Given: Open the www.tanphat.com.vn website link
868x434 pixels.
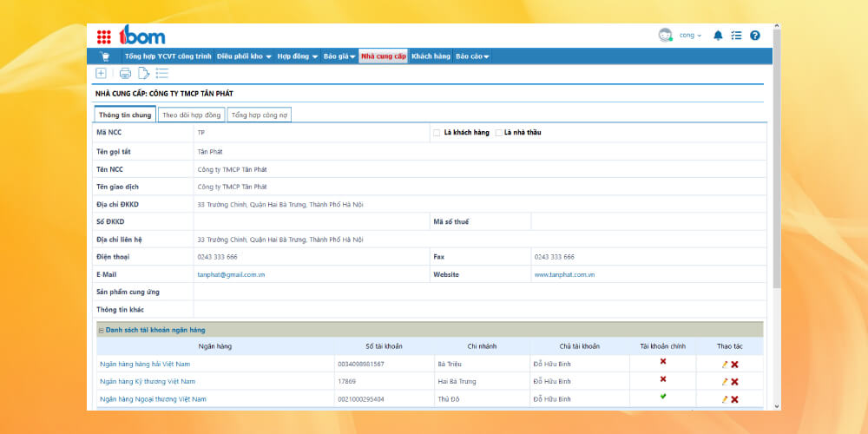Looking at the screenshot, I should tap(564, 274).
